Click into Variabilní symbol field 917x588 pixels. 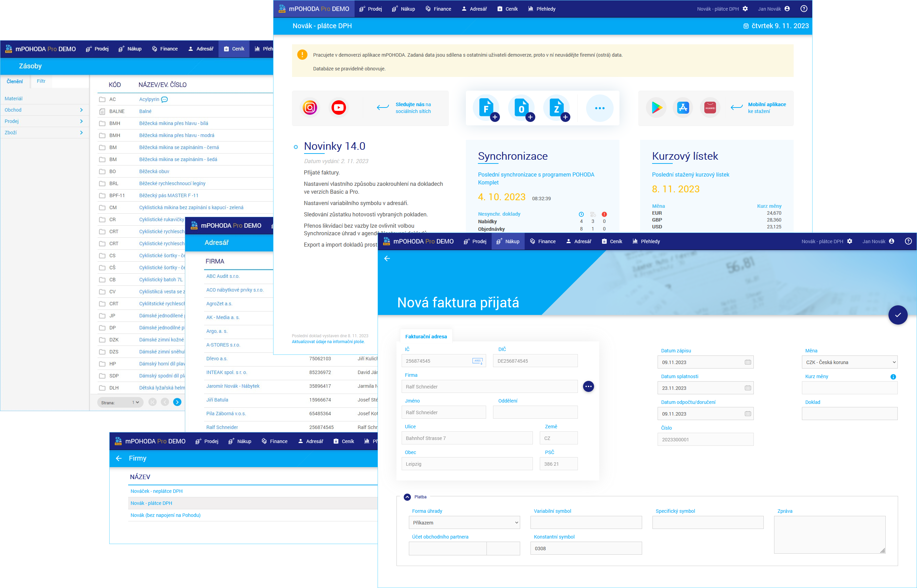(x=586, y=523)
